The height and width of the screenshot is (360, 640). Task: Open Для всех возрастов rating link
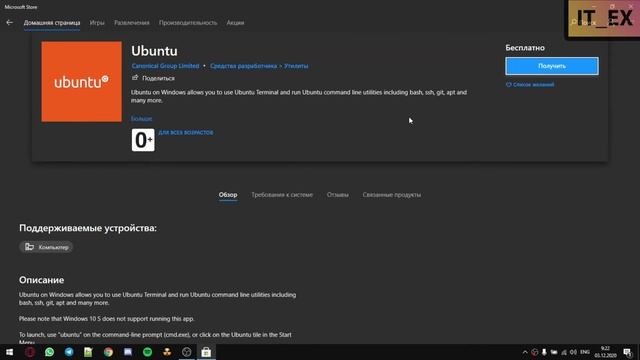tap(186, 132)
